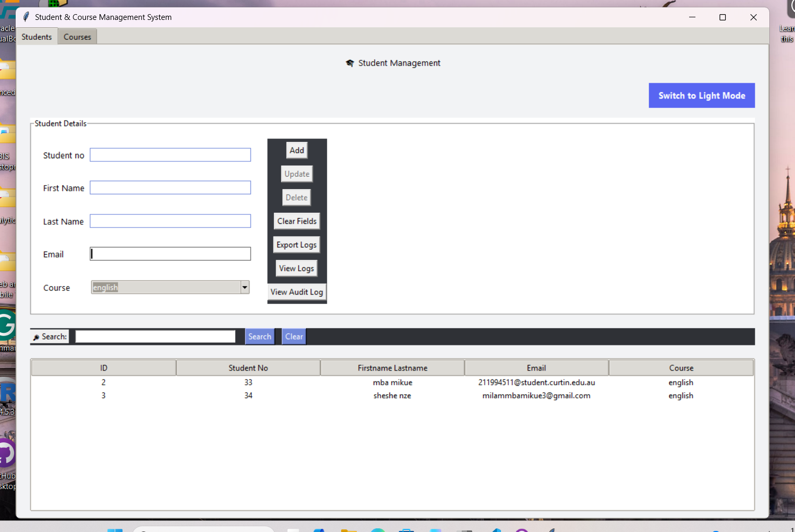The image size is (795, 532).
Task: Click the Delete button
Action: [297, 198]
